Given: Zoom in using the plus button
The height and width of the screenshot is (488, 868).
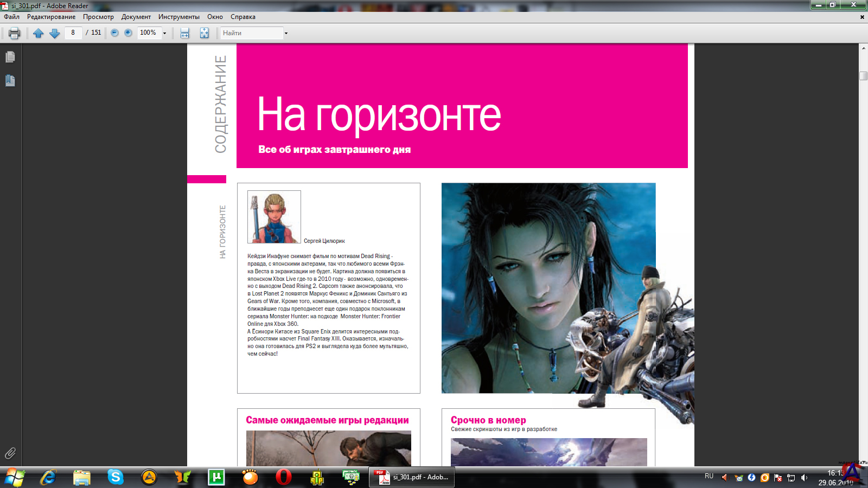Looking at the screenshot, I should [x=128, y=33].
